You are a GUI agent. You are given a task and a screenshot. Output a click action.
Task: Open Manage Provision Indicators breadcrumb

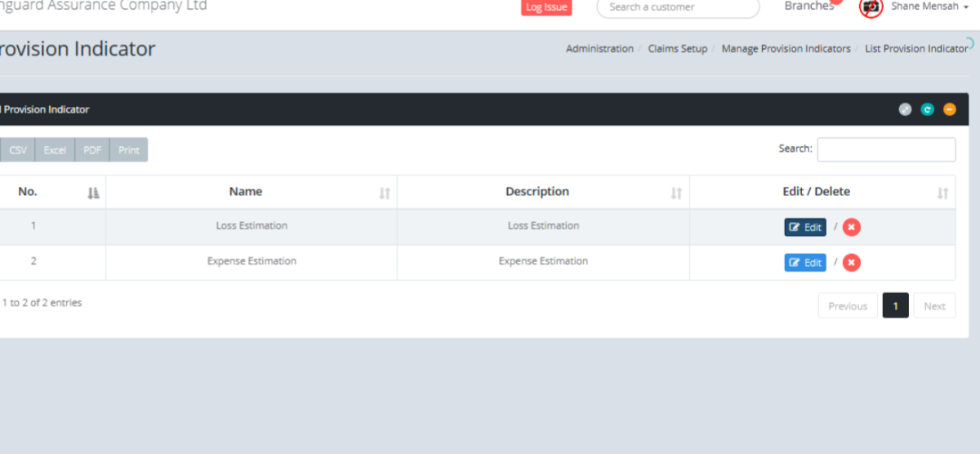click(786, 49)
